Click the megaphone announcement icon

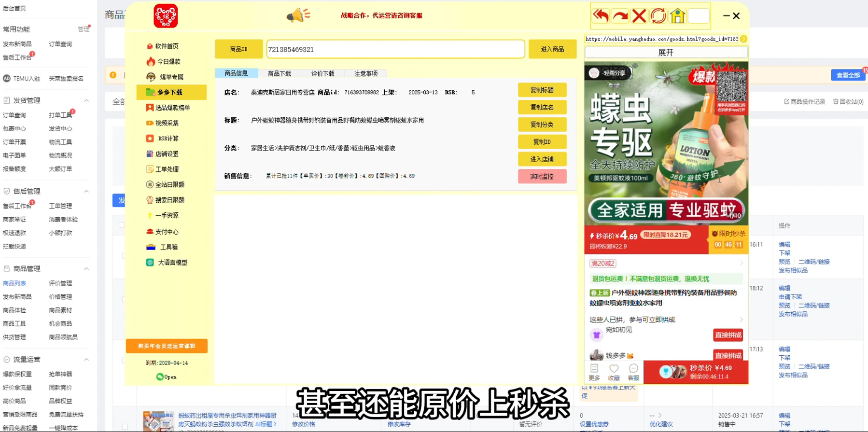[298, 15]
